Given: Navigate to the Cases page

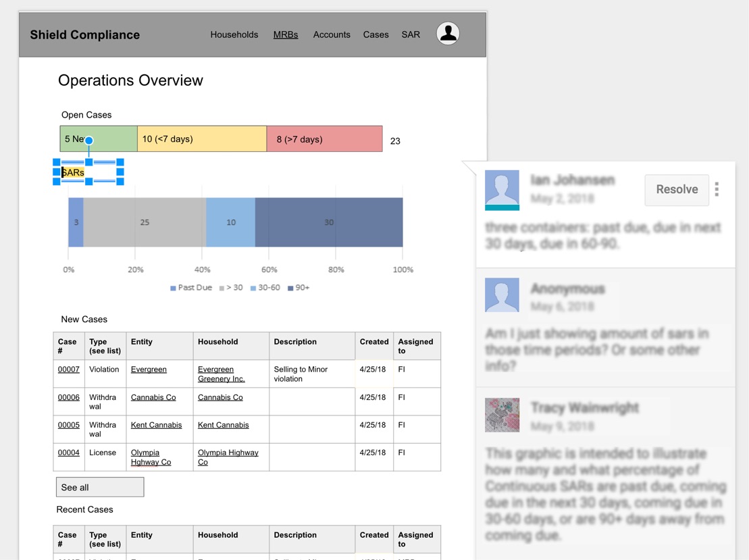Looking at the screenshot, I should click(x=376, y=34).
